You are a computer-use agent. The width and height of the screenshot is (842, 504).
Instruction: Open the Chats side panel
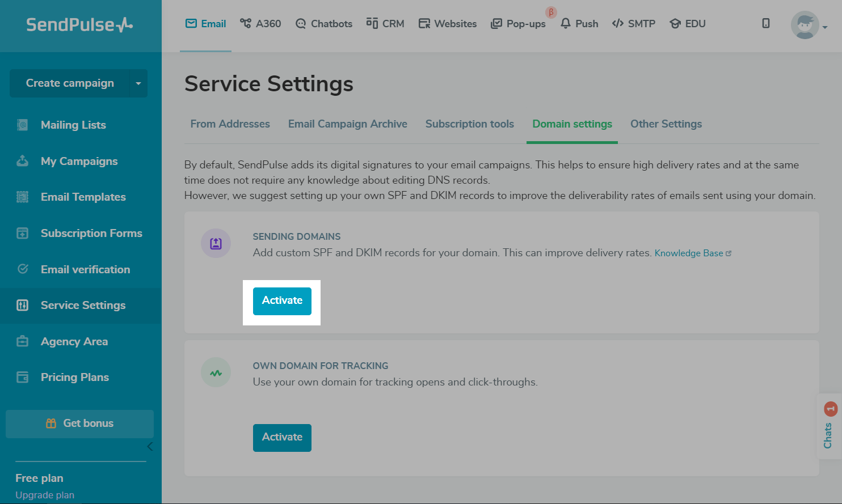click(x=829, y=426)
